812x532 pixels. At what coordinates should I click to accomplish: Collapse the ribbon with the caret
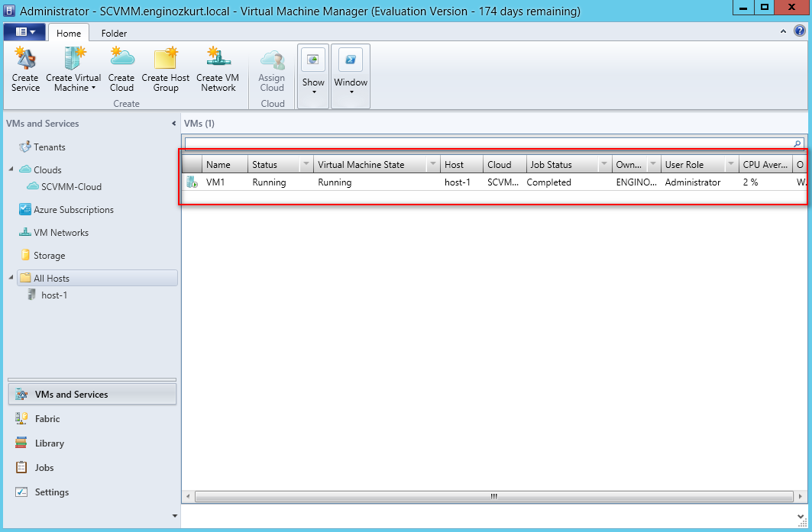pyautogui.click(x=783, y=31)
